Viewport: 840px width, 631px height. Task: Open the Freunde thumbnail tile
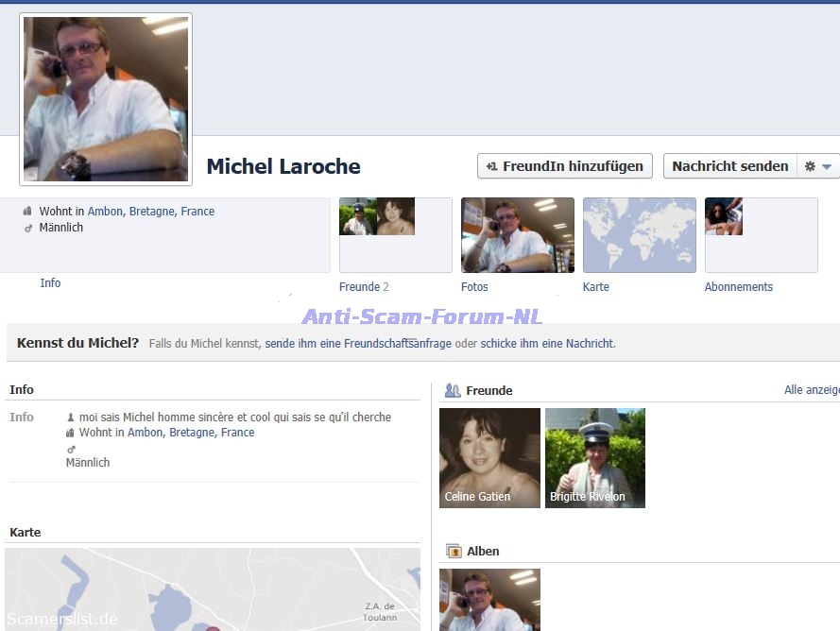point(395,235)
